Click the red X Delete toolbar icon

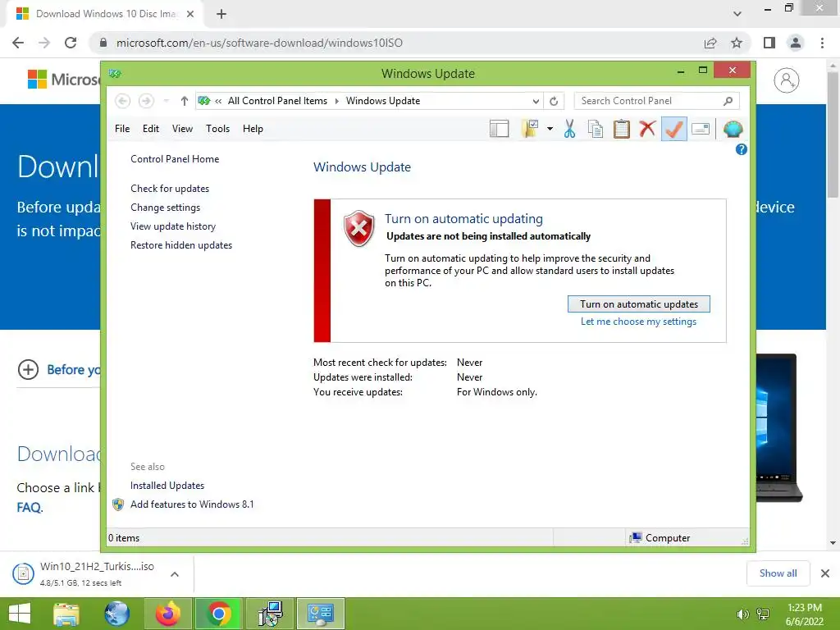click(x=647, y=129)
